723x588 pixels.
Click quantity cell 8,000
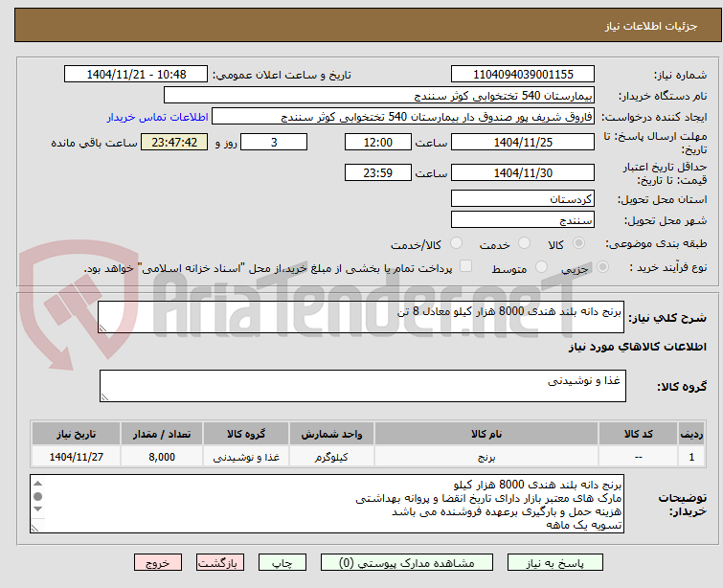(162, 457)
